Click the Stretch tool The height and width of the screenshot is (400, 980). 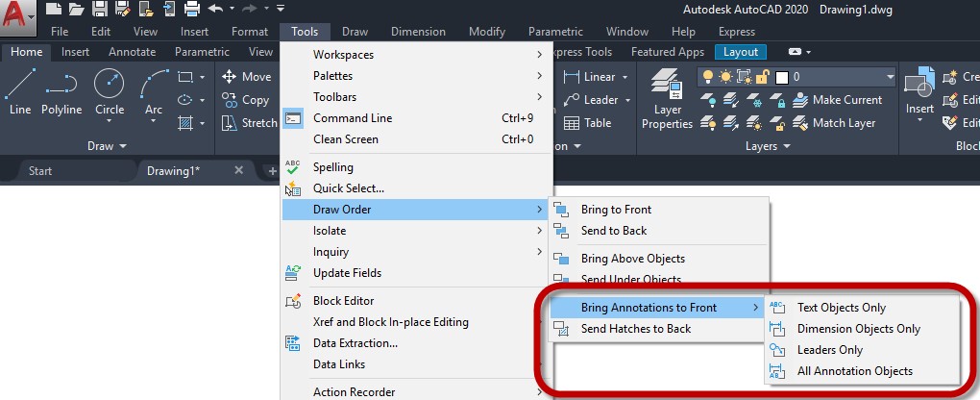click(x=250, y=123)
